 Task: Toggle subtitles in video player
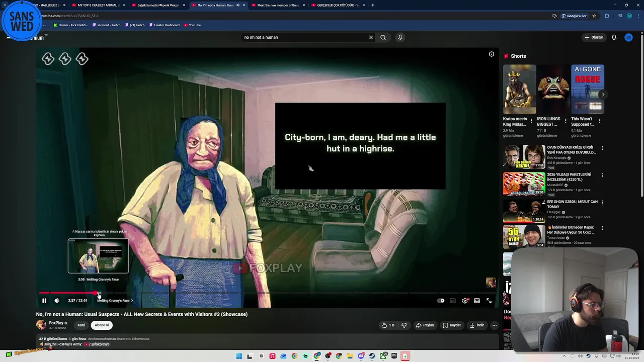(x=453, y=301)
